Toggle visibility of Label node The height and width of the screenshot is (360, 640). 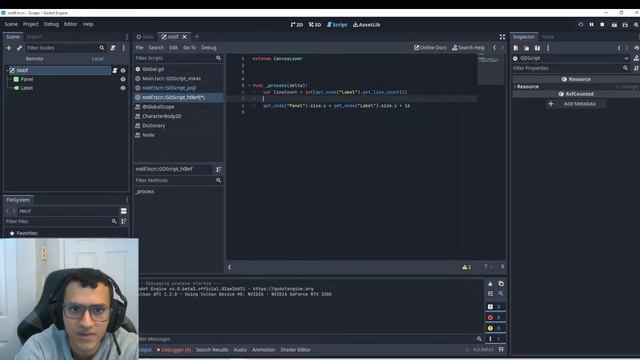(123, 88)
